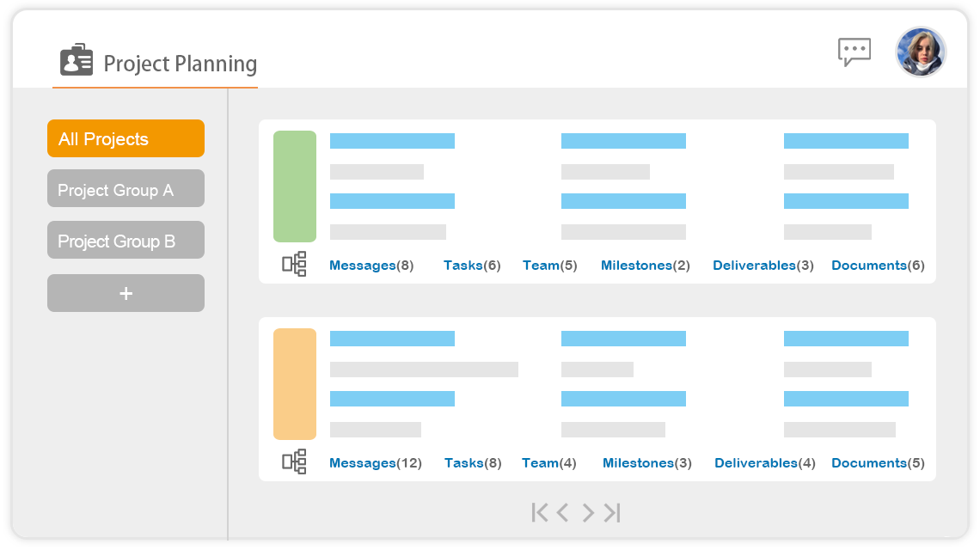Switch to Project Group B
980x550 pixels.
[x=126, y=241]
